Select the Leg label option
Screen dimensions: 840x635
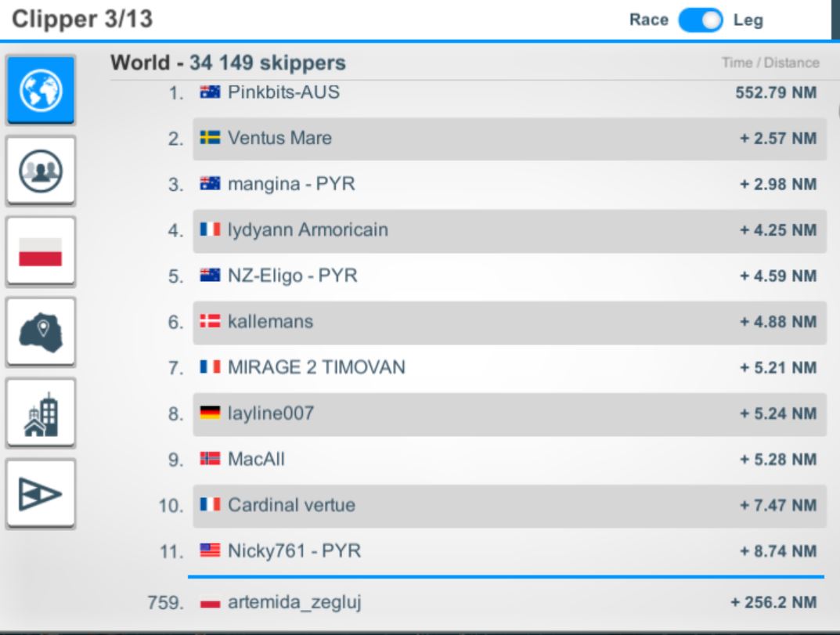click(x=748, y=20)
